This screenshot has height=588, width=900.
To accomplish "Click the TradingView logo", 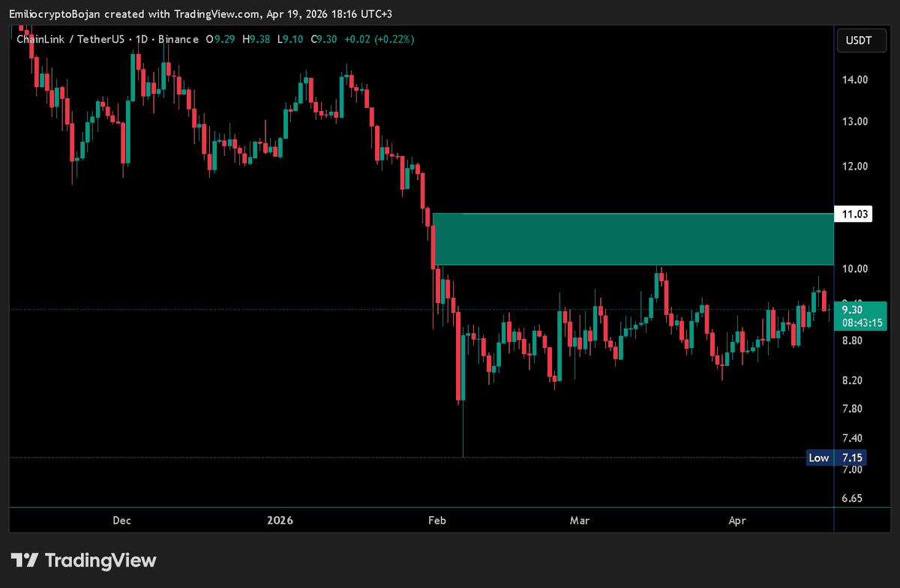I will (x=83, y=560).
